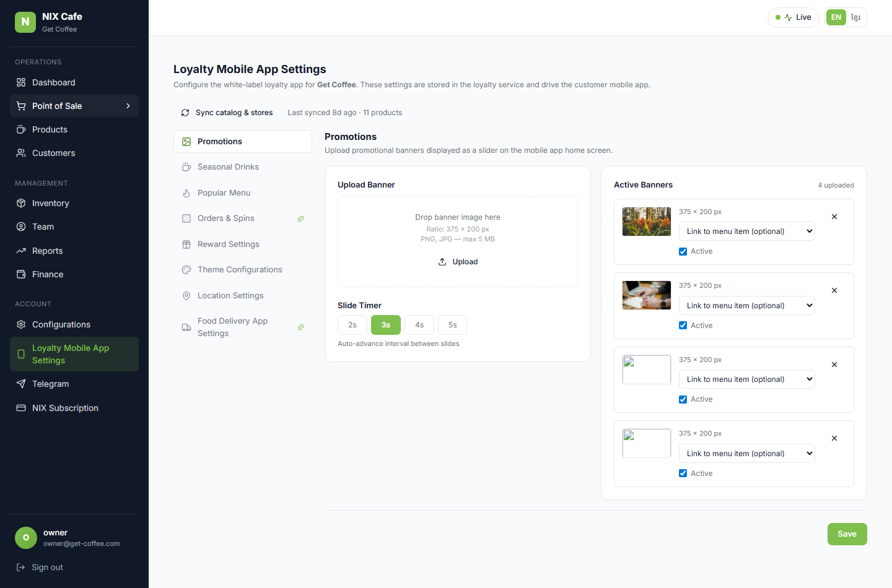Click the Sync catalog & stores refresh icon
This screenshot has height=588, width=892.
click(185, 113)
